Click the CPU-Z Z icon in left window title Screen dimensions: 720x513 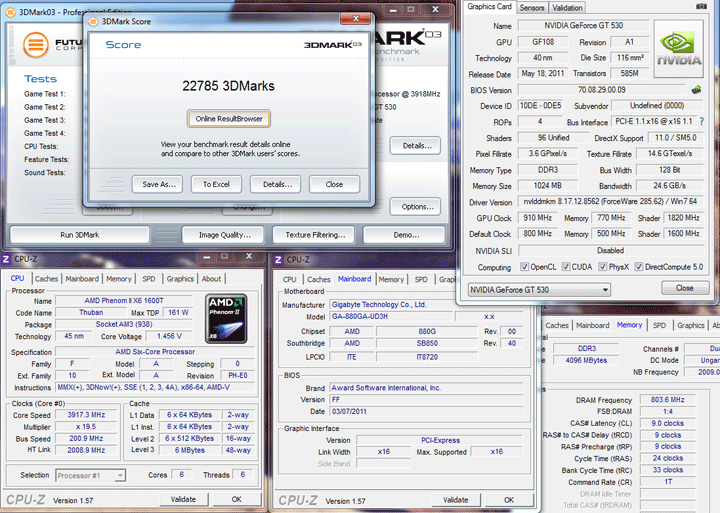tap(6, 259)
